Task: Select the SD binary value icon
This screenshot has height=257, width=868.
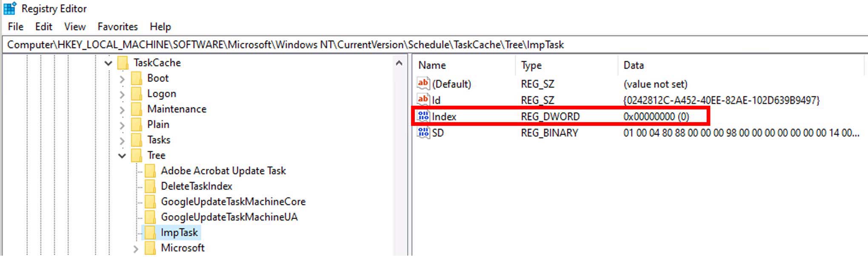Action: click(423, 133)
